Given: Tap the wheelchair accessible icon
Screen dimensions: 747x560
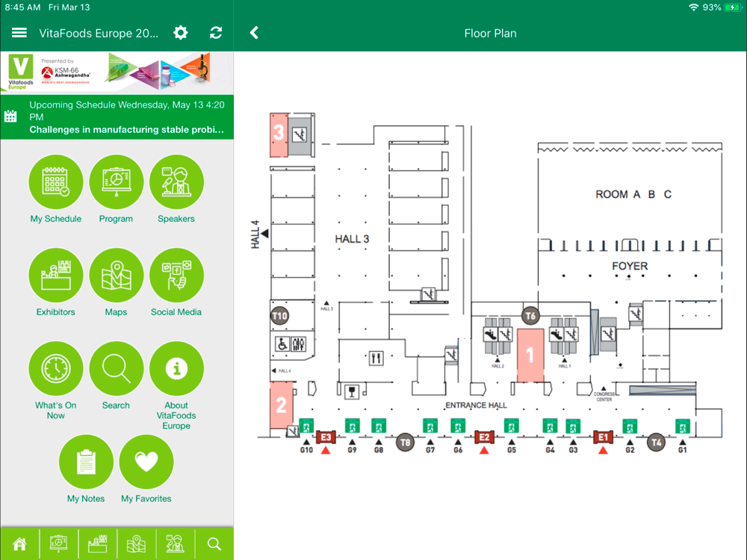Looking at the screenshot, I should pyautogui.click(x=282, y=343).
